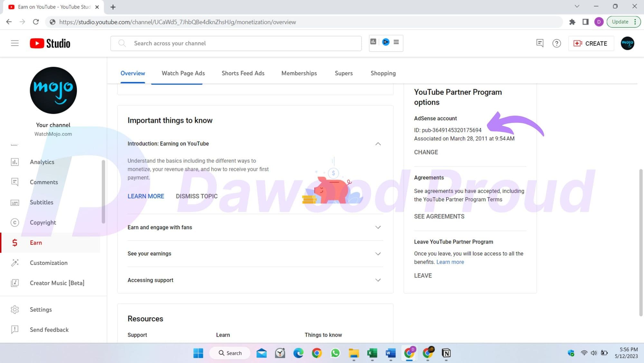Click the search input field
This screenshot has width=644, height=363.
pos(236,43)
